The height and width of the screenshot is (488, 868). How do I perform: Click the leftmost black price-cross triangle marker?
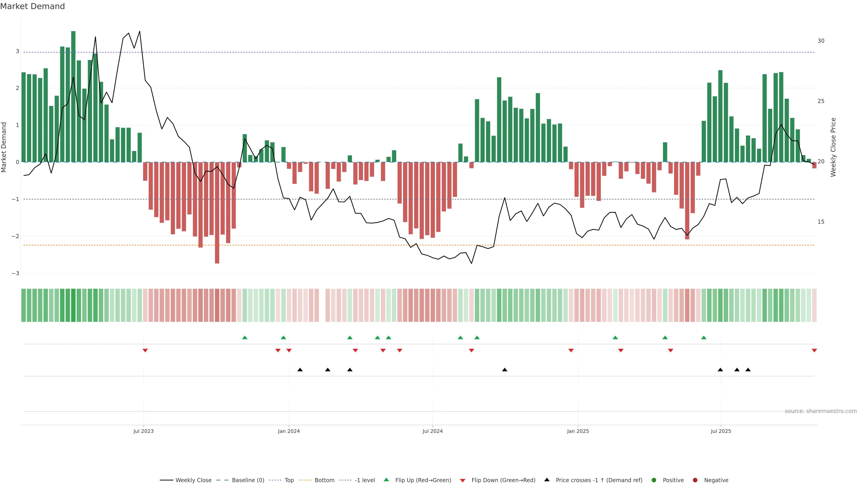pos(300,370)
